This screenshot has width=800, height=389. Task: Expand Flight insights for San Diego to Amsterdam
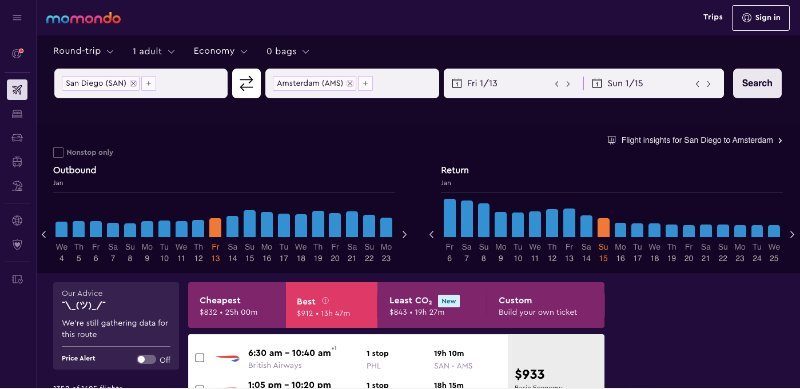coord(695,140)
